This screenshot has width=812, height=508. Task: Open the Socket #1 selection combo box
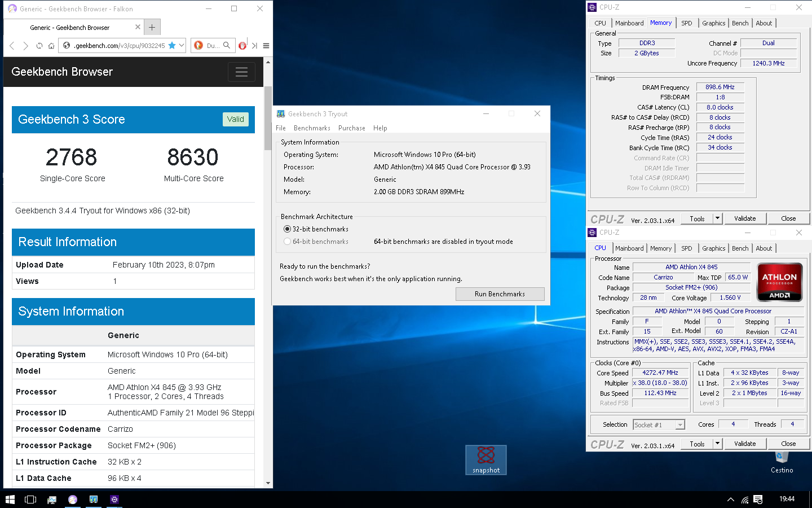click(659, 425)
